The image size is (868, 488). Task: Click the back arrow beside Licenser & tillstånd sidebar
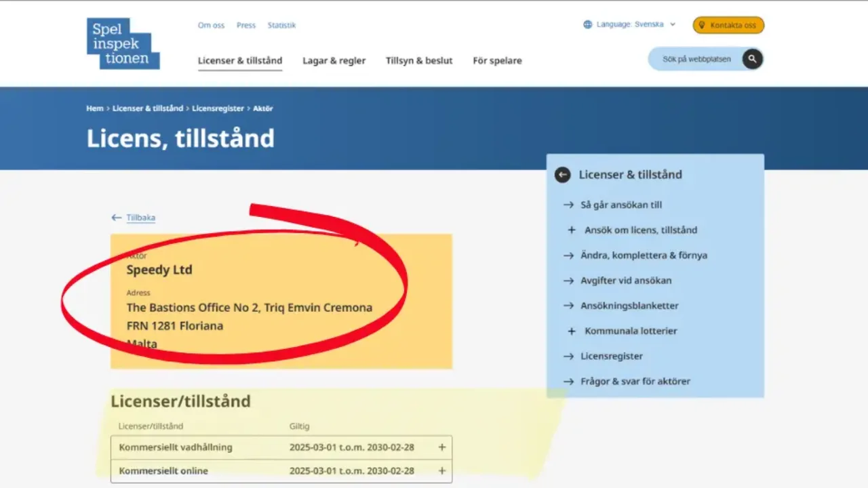562,175
